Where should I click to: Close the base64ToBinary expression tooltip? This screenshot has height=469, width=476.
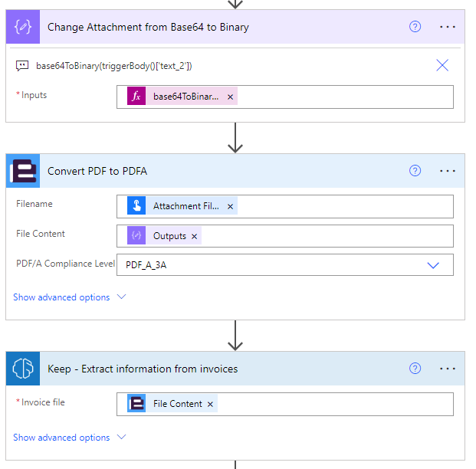(x=442, y=65)
